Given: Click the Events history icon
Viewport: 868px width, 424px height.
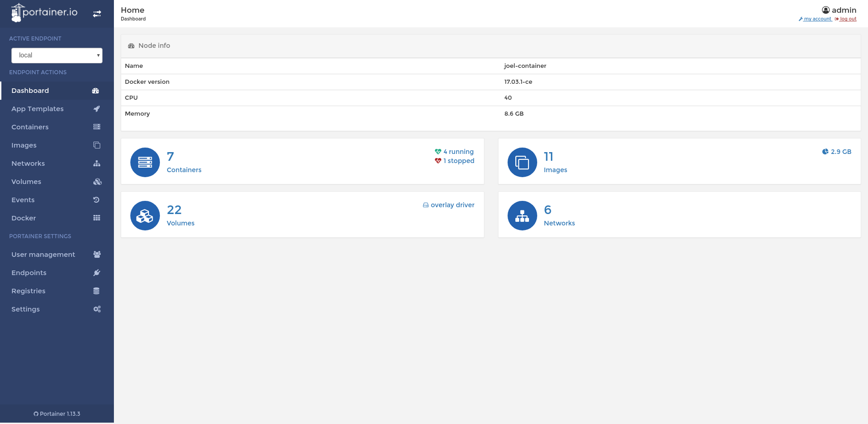Looking at the screenshot, I should 96,199.
